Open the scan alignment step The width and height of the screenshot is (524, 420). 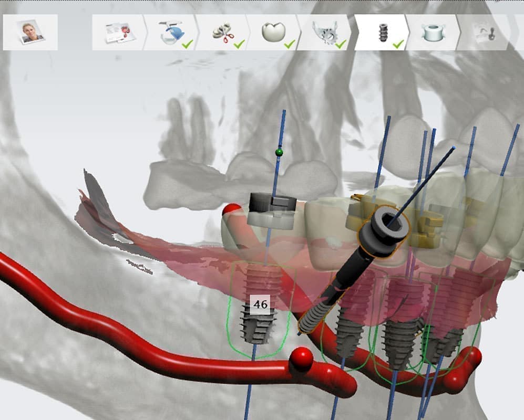[169, 32]
